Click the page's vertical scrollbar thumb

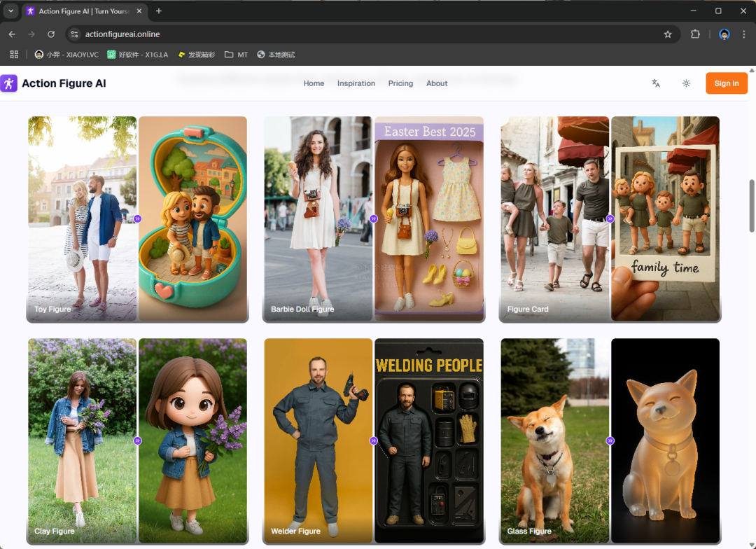pyautogui.click(x=752, y=205)
